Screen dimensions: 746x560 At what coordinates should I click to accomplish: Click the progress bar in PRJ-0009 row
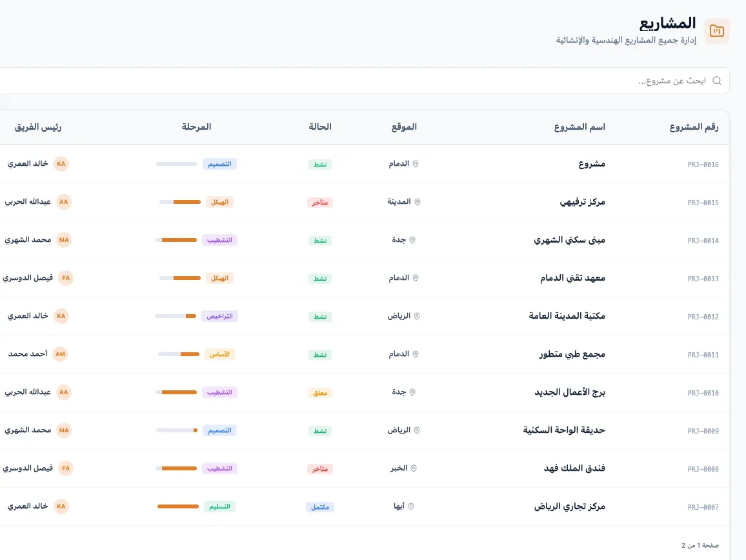(177, 430)
